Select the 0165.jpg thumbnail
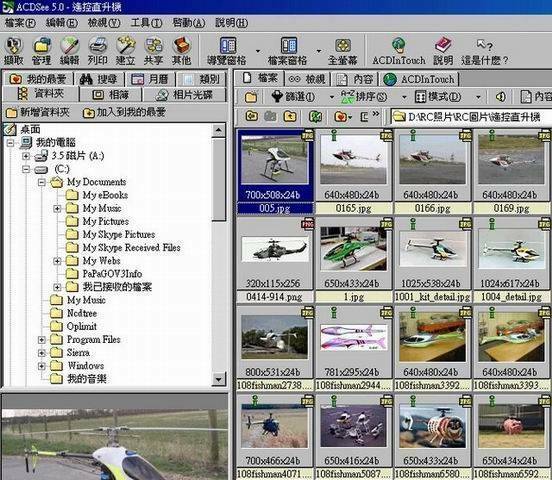This screenshot has height=480, width=552. point(353,172)
